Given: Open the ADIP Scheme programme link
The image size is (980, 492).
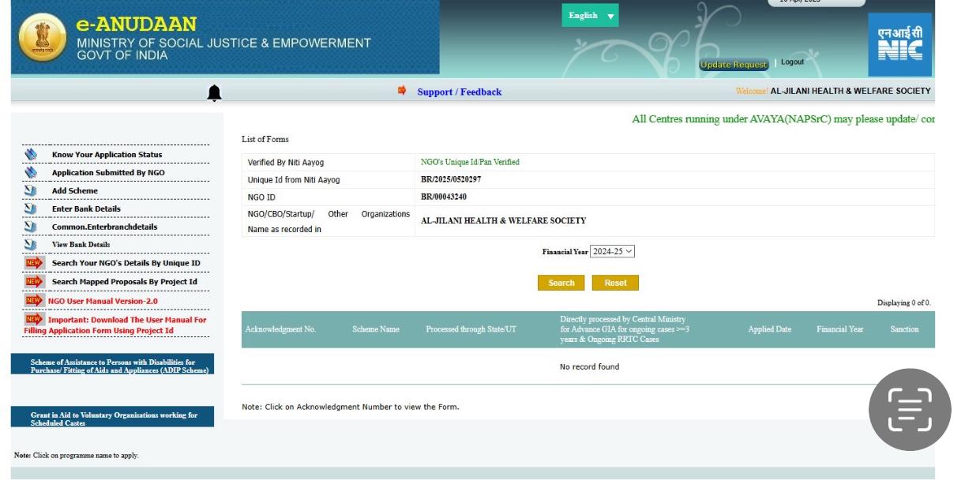Looking at the screenshot, I should click(x=112, y=366).
